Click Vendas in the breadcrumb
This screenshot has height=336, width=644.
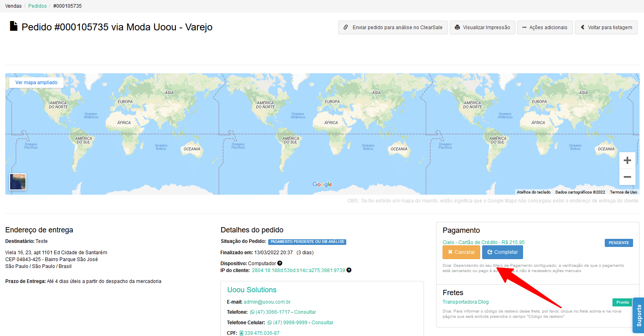(x=13, y=6)
